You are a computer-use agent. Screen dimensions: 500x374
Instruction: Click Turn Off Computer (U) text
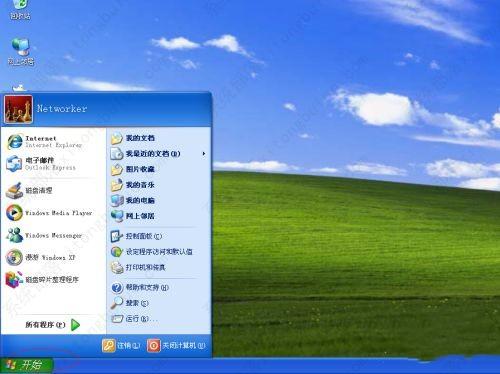(x=184, y=346)
